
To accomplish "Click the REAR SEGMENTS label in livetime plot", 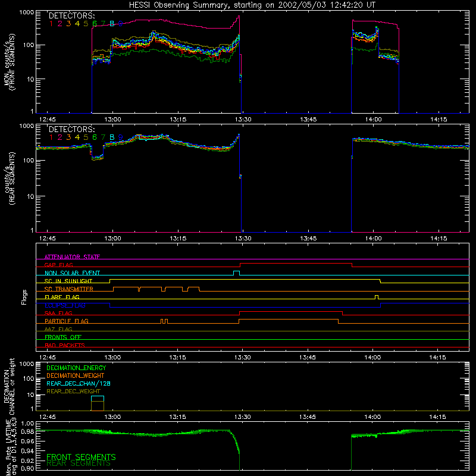I will pyautogui.click(x=79, y=464).
